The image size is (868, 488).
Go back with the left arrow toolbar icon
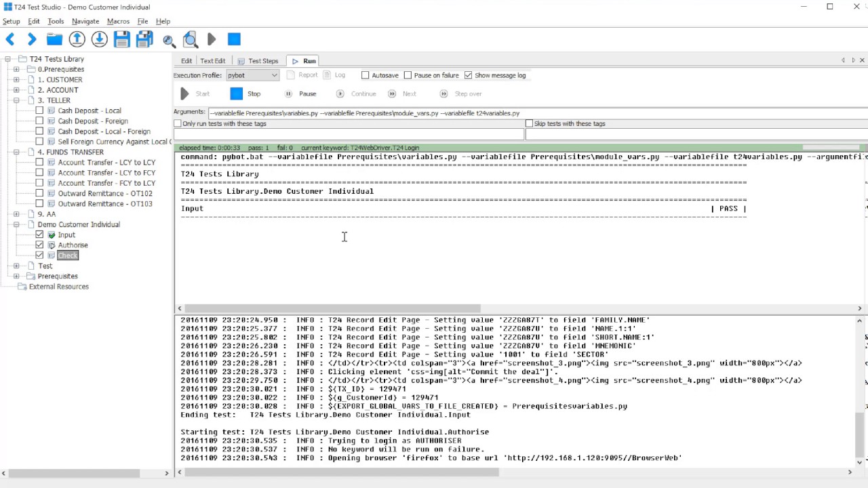[10, 39]
